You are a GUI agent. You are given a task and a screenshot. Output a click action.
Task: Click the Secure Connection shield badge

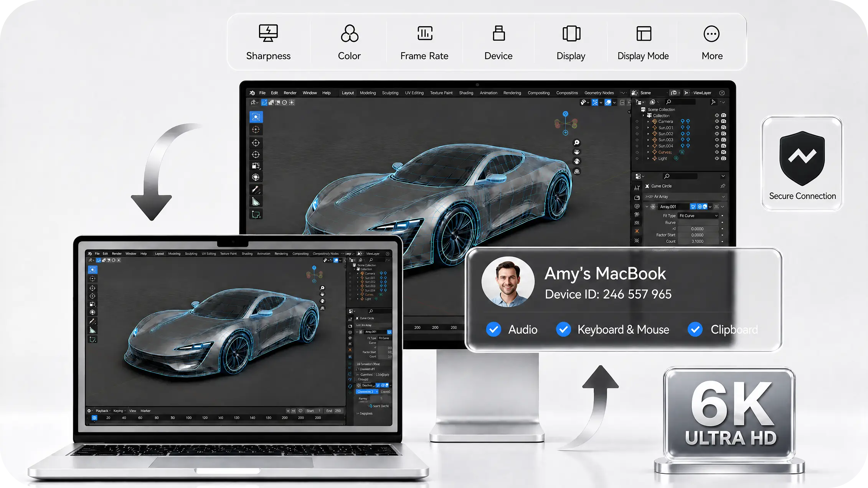pyautogui.click(x=802, y=163)
